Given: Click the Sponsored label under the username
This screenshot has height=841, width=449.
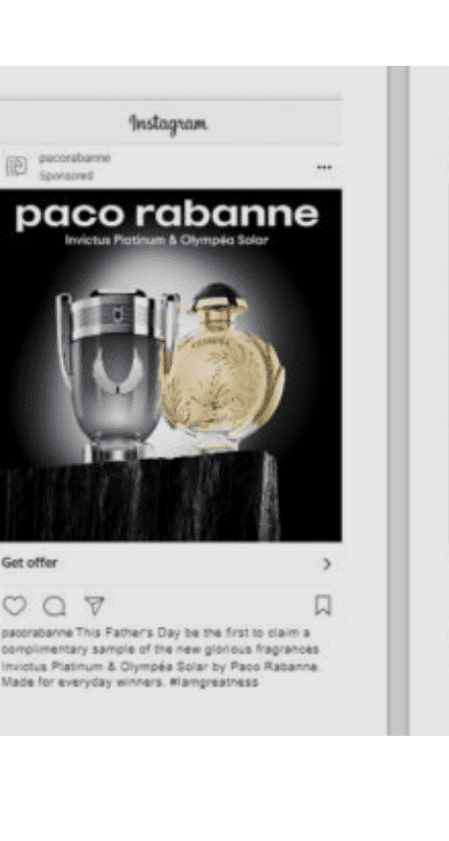Looking at the screenshot, I should (x=65, y=176).
